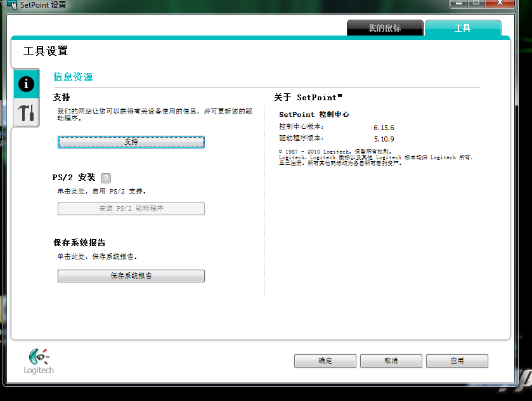Switch to the 工具 tab
Image resolution: width=532 pixels, height=401 pixels.
[462, 28]
